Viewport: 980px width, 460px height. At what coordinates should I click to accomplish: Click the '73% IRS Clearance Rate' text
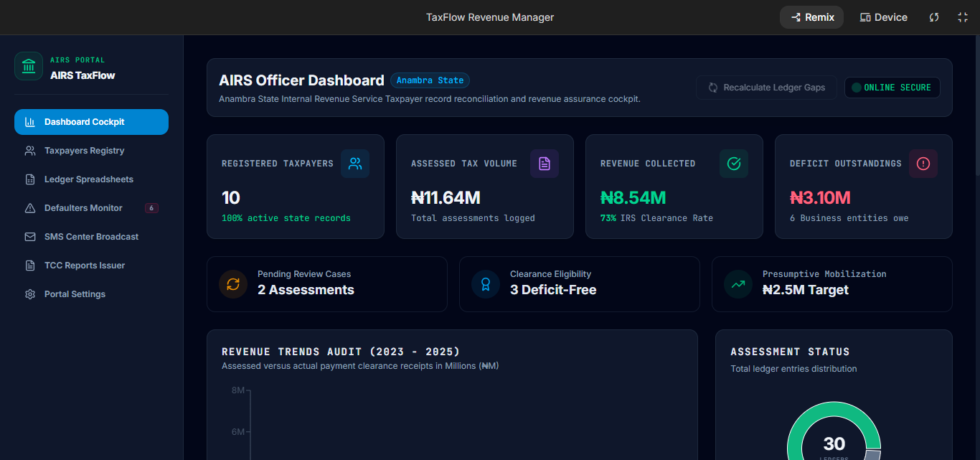(x=656, y=218)
